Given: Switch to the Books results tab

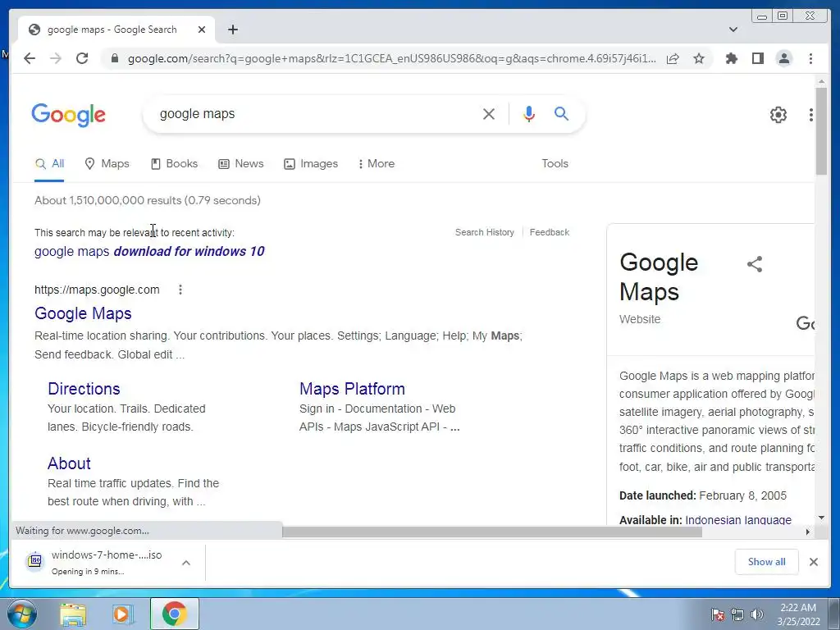Looking at the screenshot, I should point(174,164).
